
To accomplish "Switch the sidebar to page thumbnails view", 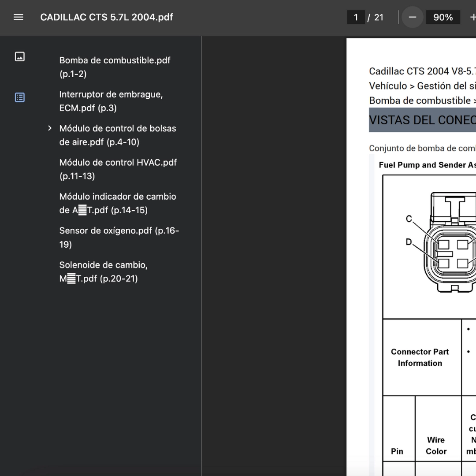I will point(20,57).
